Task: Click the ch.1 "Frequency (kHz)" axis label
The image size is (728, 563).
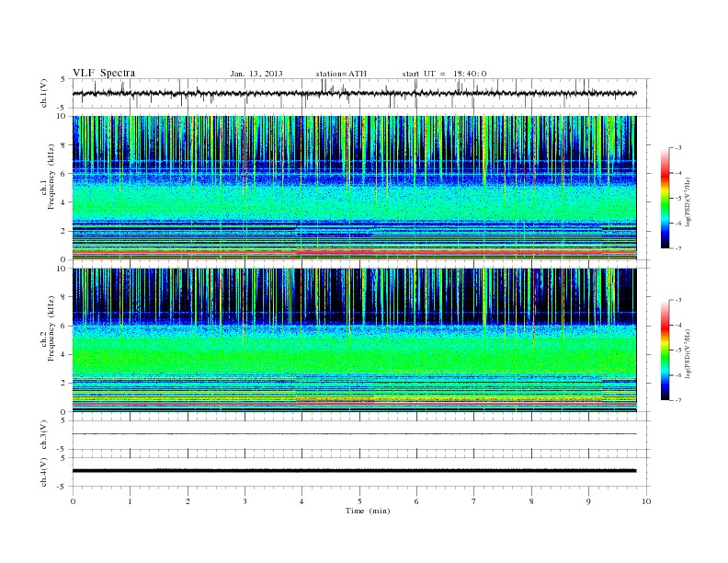Action: pos(51,177)
